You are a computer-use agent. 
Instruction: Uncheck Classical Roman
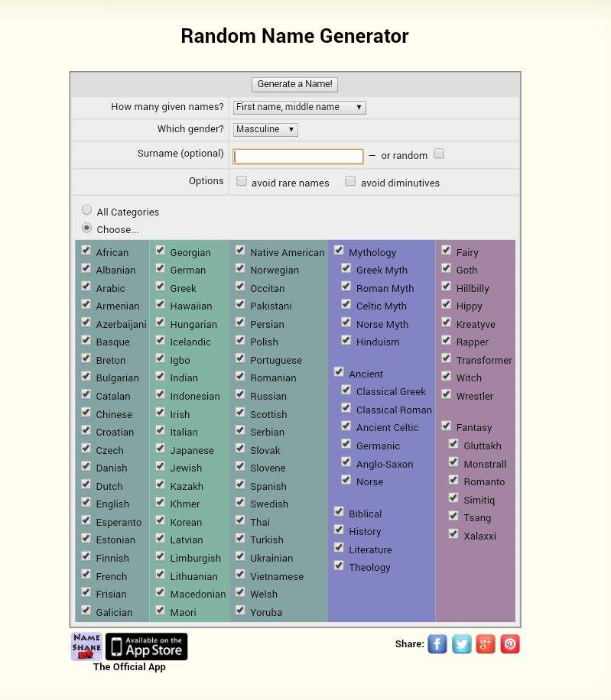point(346,408)
